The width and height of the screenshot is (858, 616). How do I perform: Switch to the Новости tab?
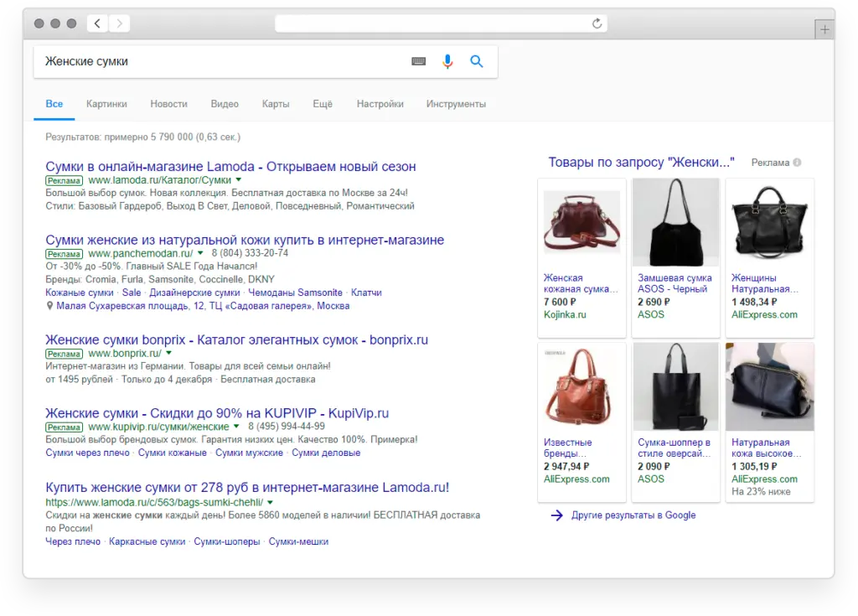click(168, 104)
